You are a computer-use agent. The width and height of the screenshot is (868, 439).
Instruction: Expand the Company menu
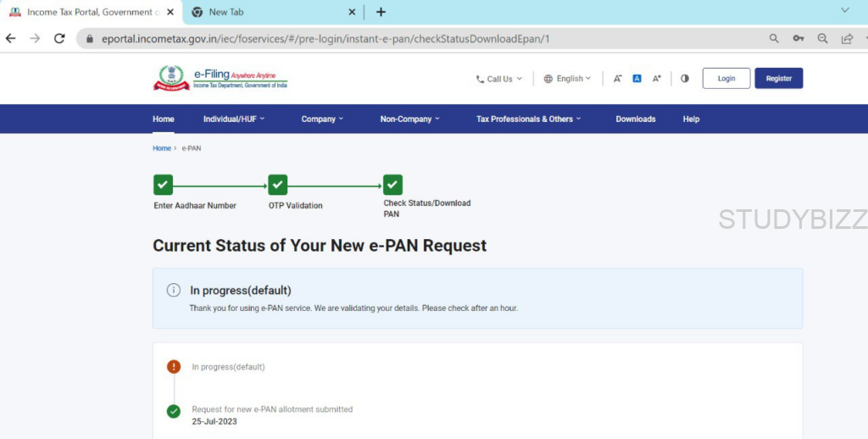click(322, 119)
